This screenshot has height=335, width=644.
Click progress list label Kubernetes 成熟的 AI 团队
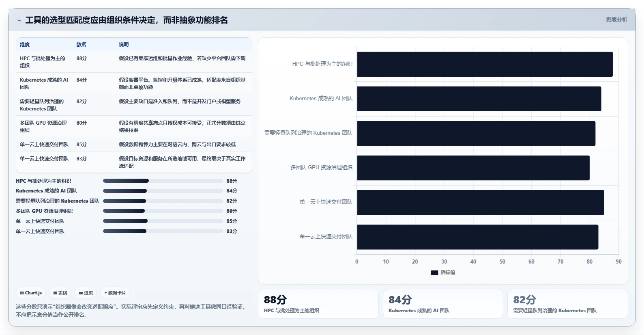[46, 191]
